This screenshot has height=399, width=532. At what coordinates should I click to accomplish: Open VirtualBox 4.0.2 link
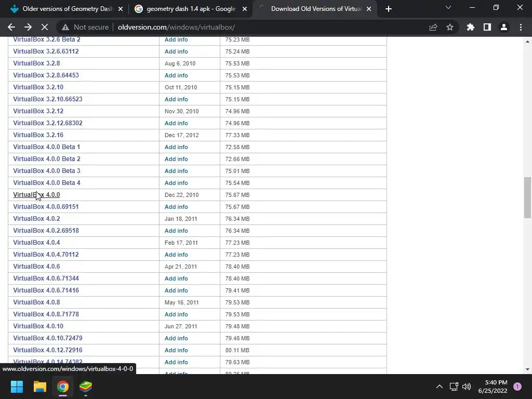pos(36,219)
